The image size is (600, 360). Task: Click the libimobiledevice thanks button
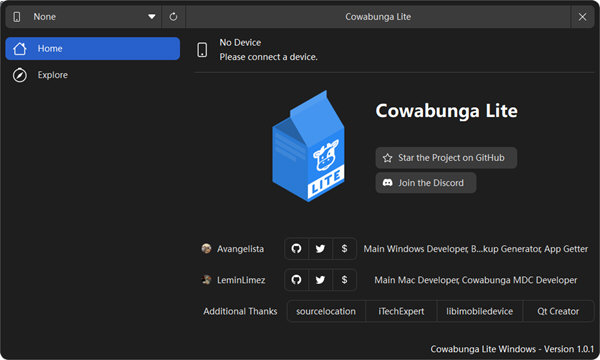coord(479,311)
